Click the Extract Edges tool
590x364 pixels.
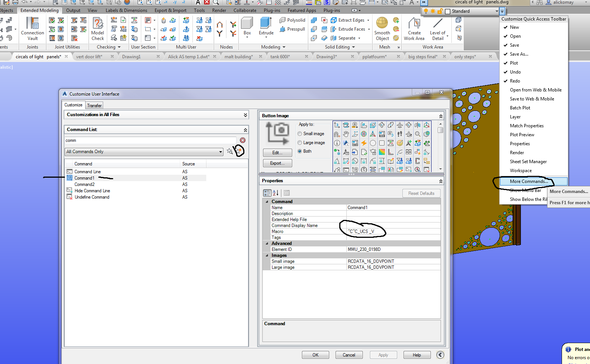pyautogui.click(x=350, y=20)
